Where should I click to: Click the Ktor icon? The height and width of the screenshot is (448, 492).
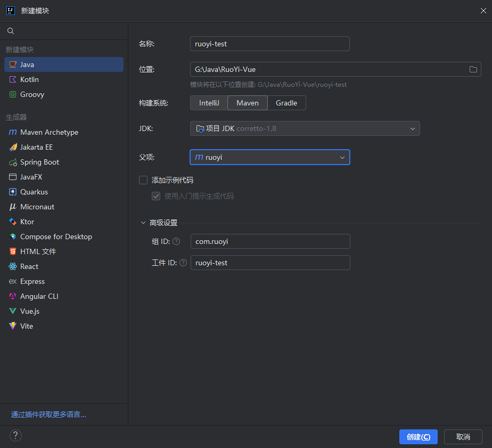point(13,222)
